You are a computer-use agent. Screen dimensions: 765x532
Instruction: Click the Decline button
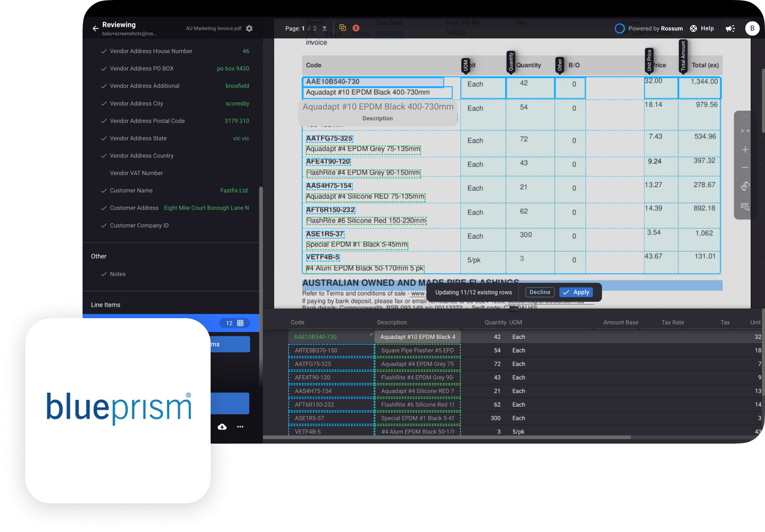coord(540,293)
